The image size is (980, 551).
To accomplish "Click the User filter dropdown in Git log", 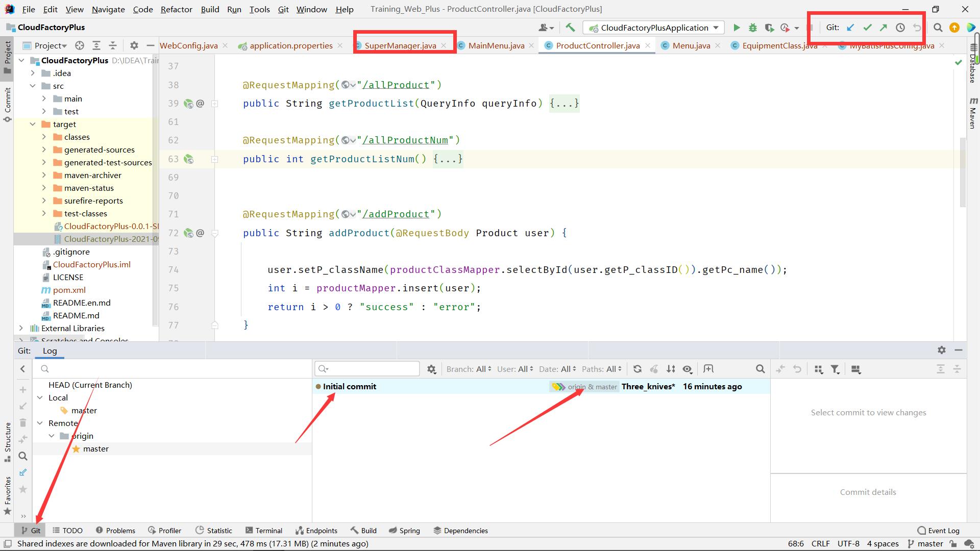I will 516,369.
